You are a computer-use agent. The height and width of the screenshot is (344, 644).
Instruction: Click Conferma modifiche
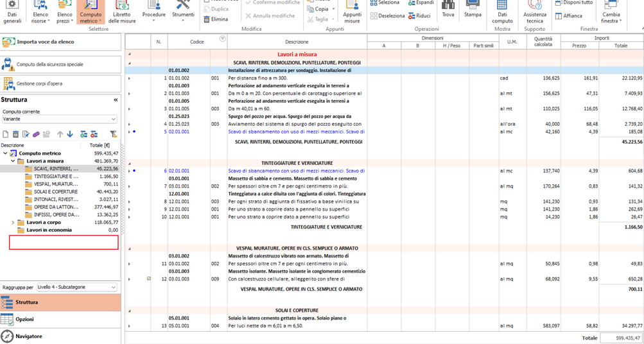273,3
